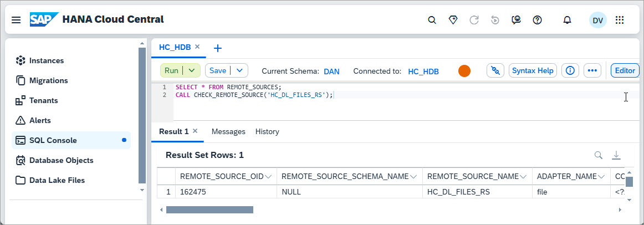Viewport: 644px width, 225px height.
Task: Click the sidebar scroll-up arrow
Action: click(142, 43)
